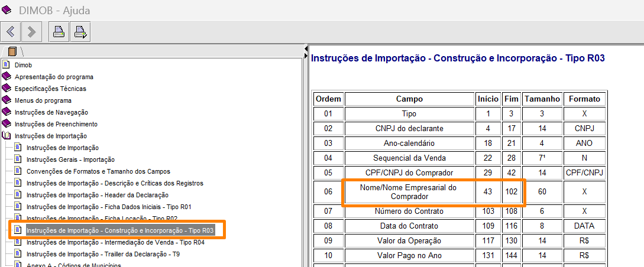Expand Menus do programa topic

[x=43, y=100]
